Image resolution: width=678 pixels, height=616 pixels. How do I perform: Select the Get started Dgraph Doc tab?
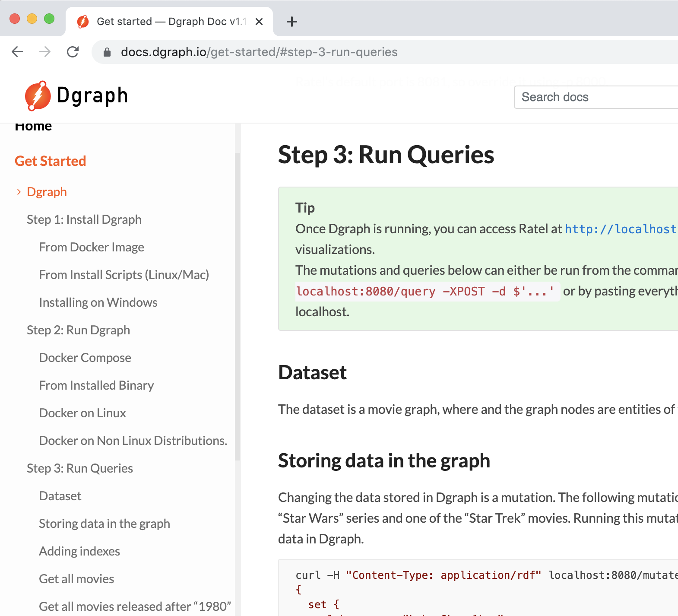click(x=169, y=22)
